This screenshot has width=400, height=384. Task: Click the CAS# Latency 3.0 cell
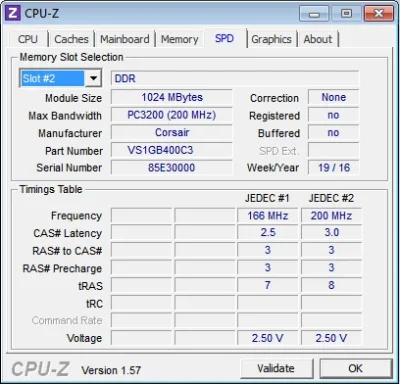pos(331,232)
